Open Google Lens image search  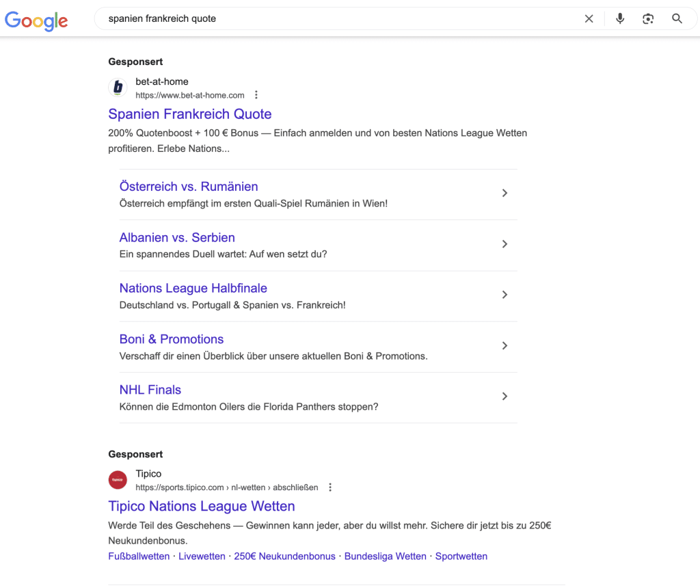(647, 18)
